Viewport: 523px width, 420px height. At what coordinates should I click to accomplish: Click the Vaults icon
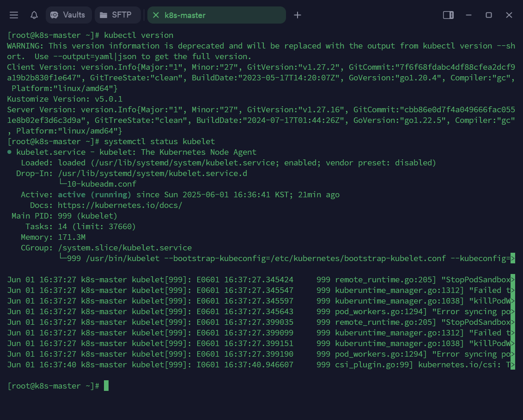(x=54, y=15)
